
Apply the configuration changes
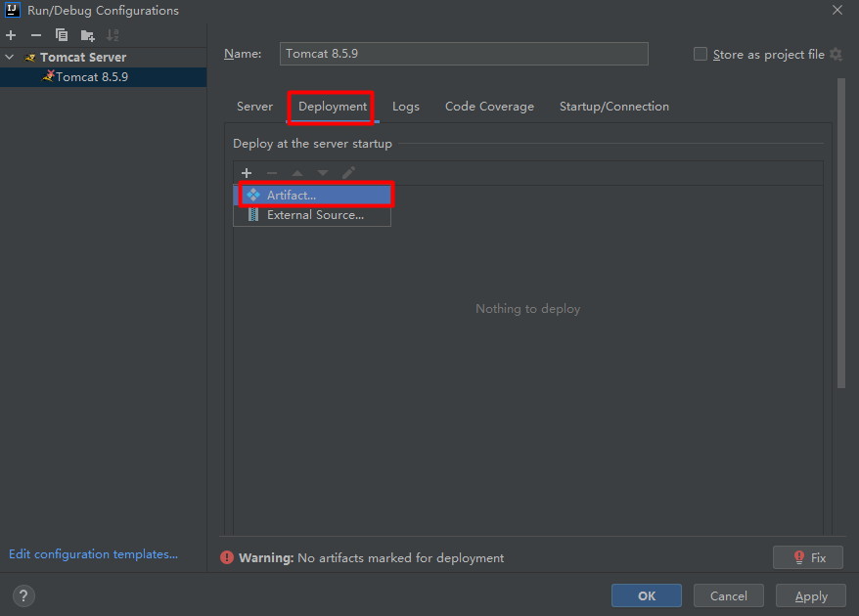pos(811,595)
